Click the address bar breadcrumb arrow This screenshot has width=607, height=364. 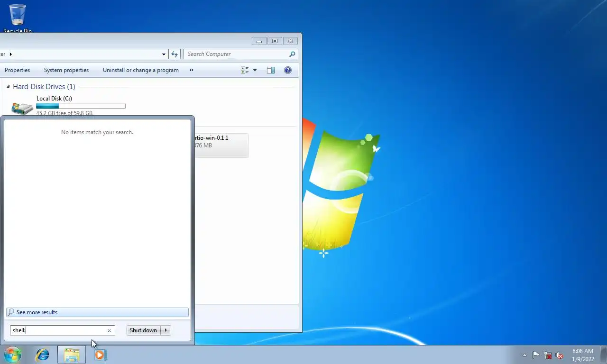click(10, 54)
